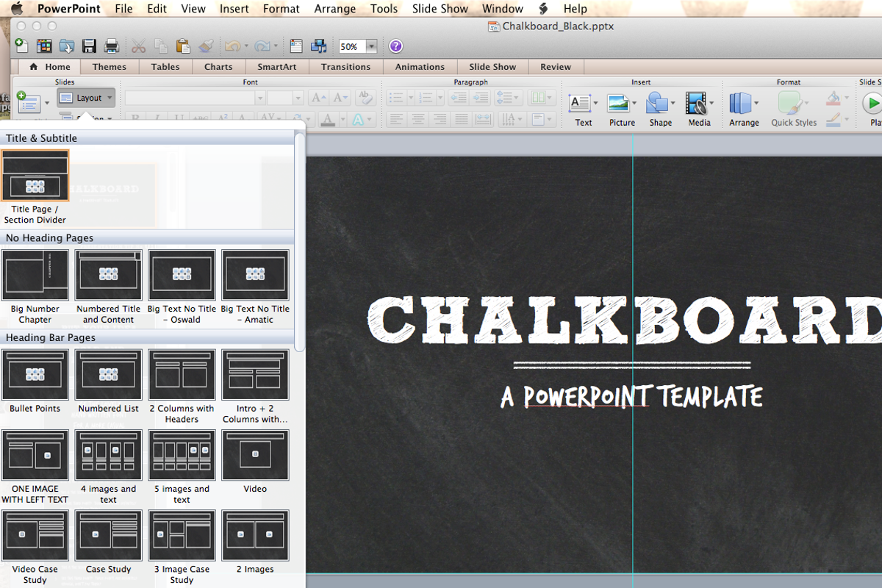Image resolution: width=882 pixels, height=588 pixels.
Task: Click the Insert Shape icon
Action: coord(657,104)
